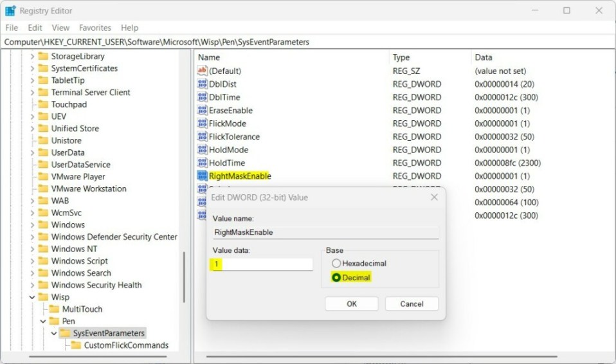
Task: Open the File menu
Action: [x=12, y=28]
